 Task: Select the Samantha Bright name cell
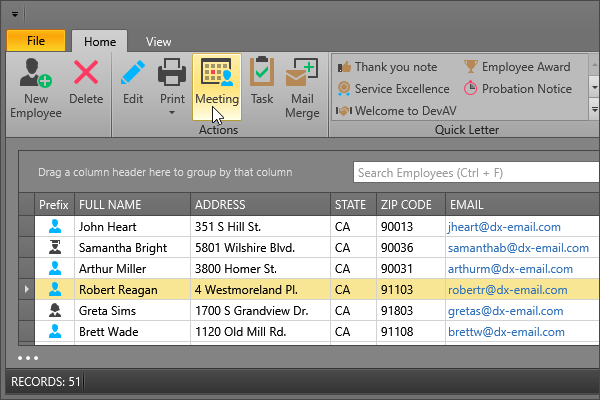(x=132, y=248)
